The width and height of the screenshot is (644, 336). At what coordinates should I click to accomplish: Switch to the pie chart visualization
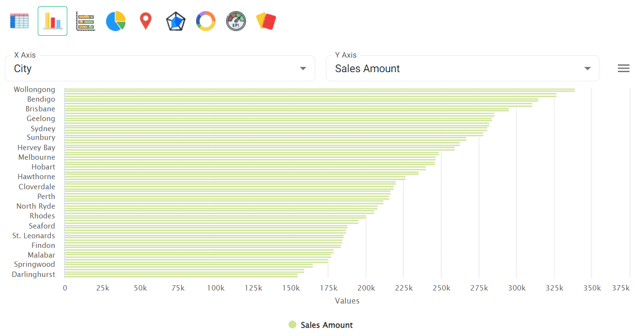[x=115, y=21]
